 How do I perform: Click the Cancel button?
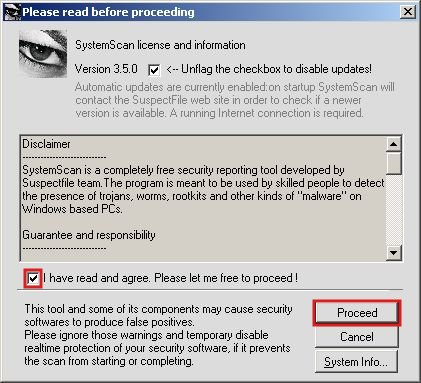(357, 337)
